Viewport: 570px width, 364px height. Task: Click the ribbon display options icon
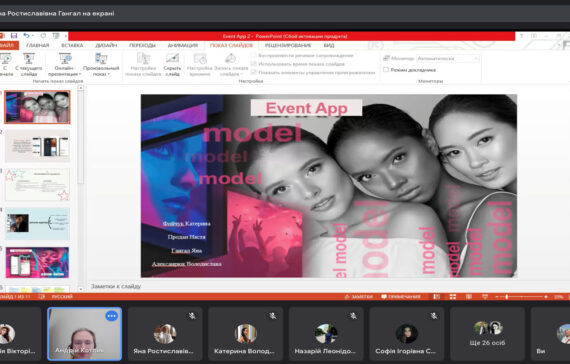[x=534, y=36]
